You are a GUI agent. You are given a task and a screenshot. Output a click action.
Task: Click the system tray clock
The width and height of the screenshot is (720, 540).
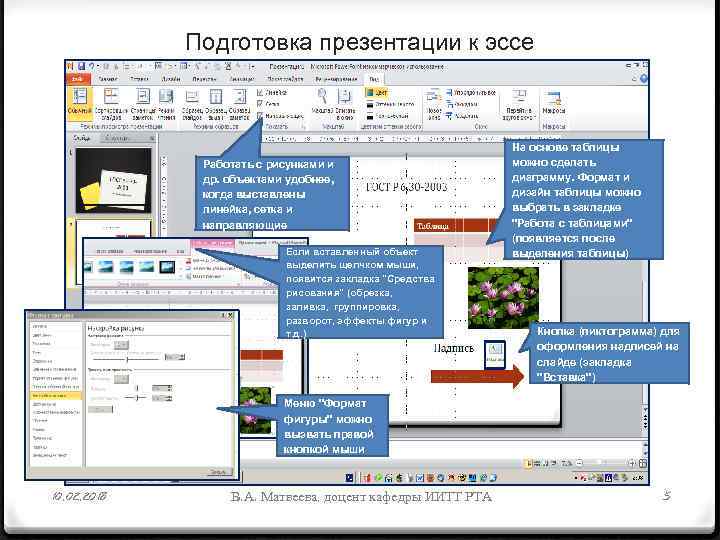pos(638,478)
